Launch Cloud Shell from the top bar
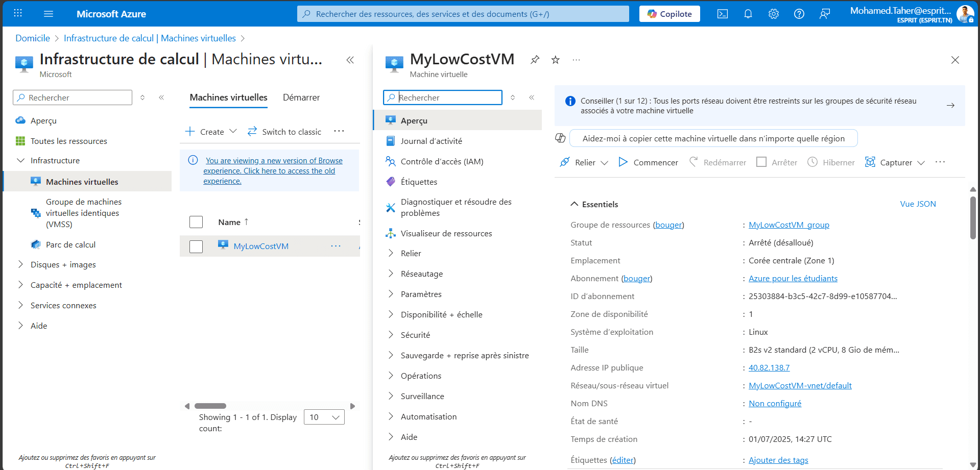This screenshot has width=980, height=470. click(x=723, y=14)
